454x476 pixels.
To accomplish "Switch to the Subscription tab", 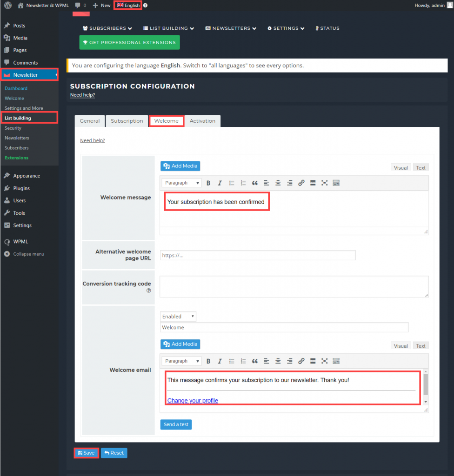I will (127, 121).
